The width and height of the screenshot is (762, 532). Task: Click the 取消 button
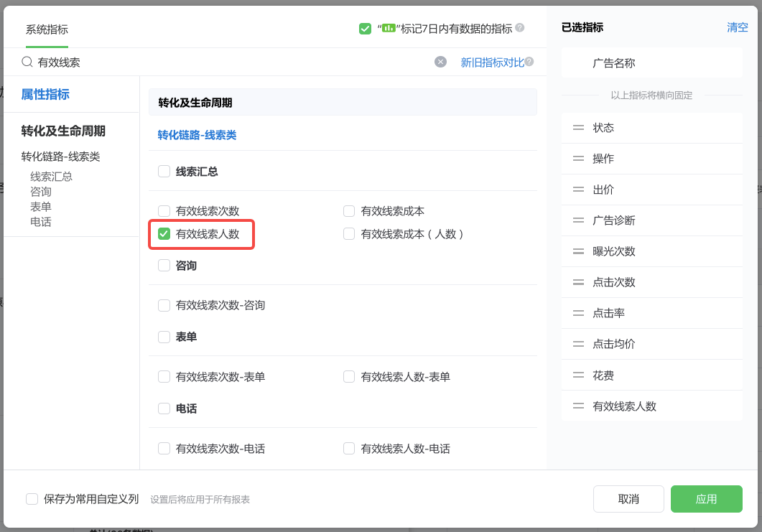tap(628, 498)
